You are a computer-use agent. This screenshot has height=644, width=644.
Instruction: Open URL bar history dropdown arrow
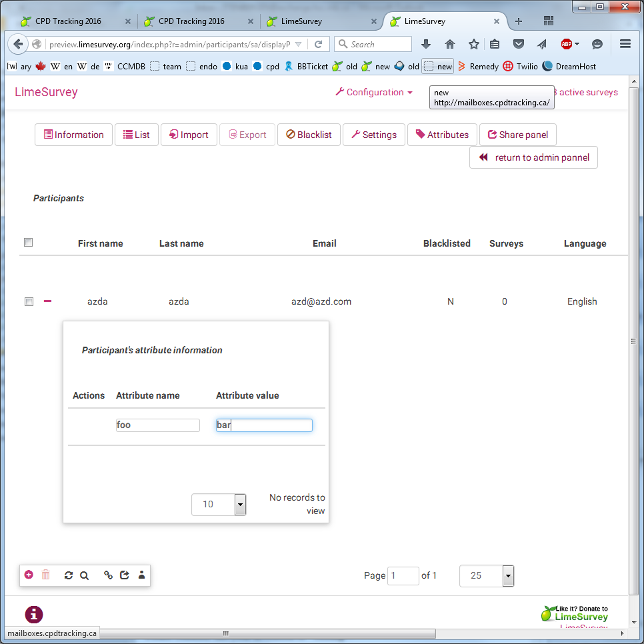tap(299, 45)
